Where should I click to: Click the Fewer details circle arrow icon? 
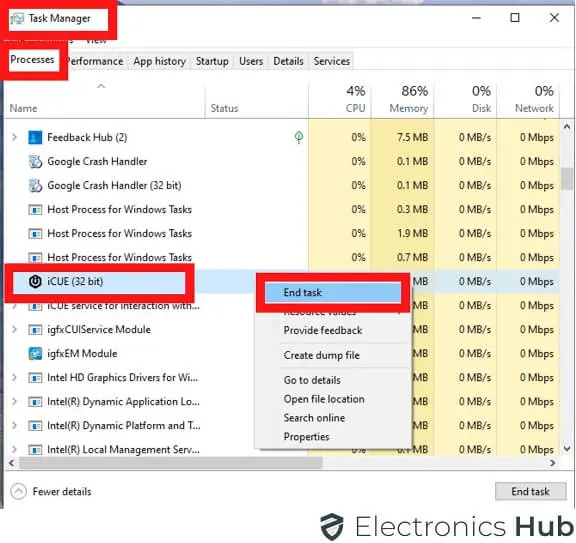(x=18, y=491)
